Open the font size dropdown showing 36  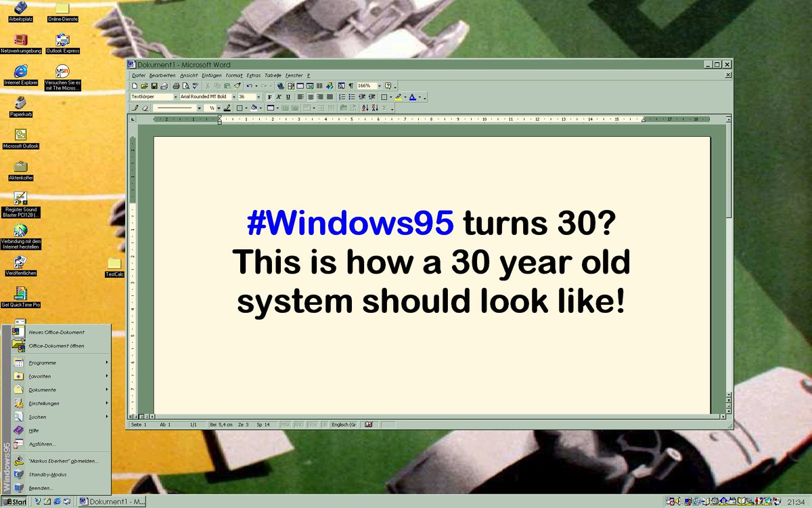258,97
